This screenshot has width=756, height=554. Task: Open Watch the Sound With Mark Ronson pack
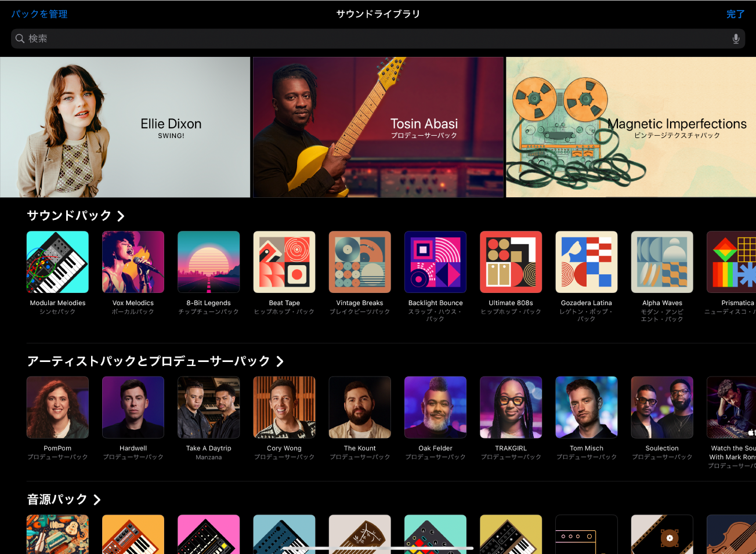pos(732,407)
